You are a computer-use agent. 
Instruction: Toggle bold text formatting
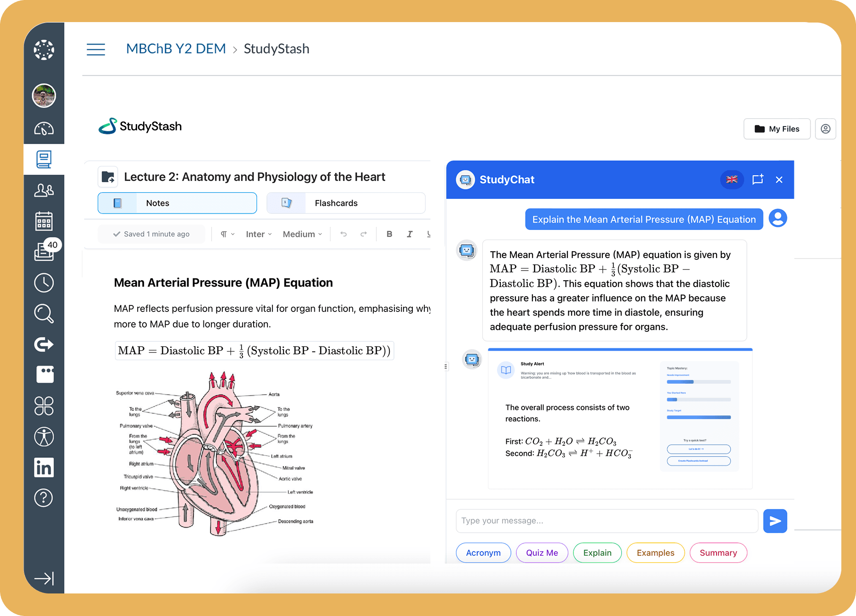tap(389, 234)
